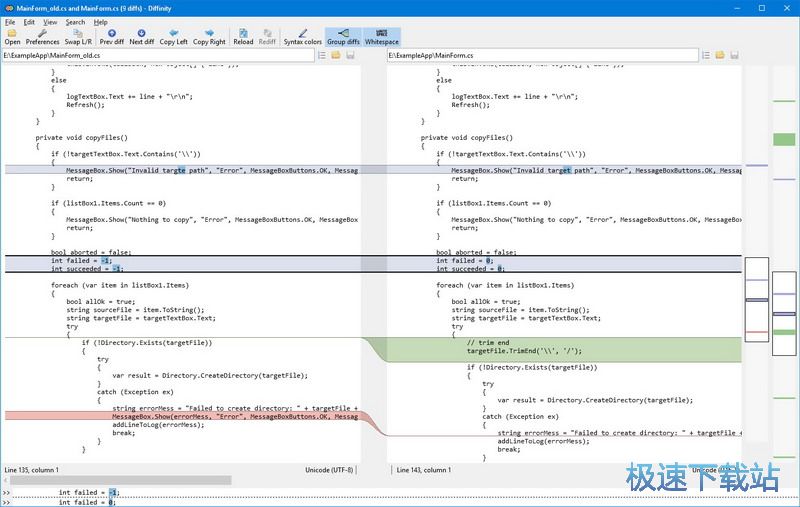Click the Open toolbar icon
This screenshot has height=507, width=800.
(12, 37)
